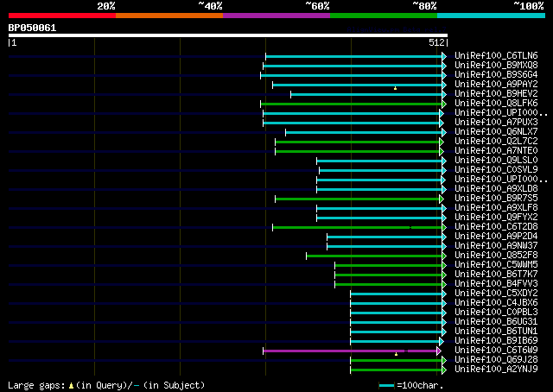Click the UniRef100_C5XDY2 label
This screenshot has width=553, height=392.
tap(496, 294)
